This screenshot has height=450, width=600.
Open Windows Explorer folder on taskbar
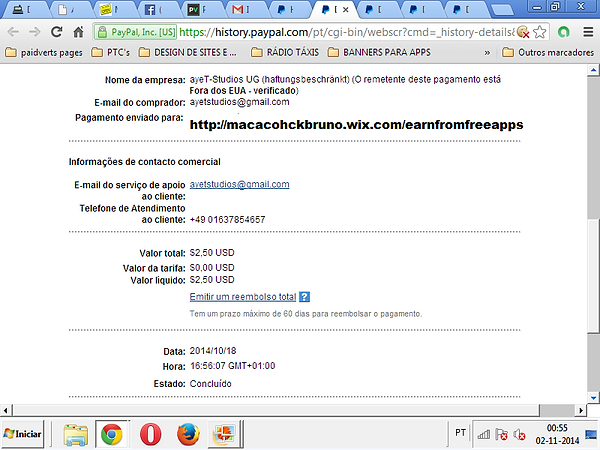pos(76,434)
